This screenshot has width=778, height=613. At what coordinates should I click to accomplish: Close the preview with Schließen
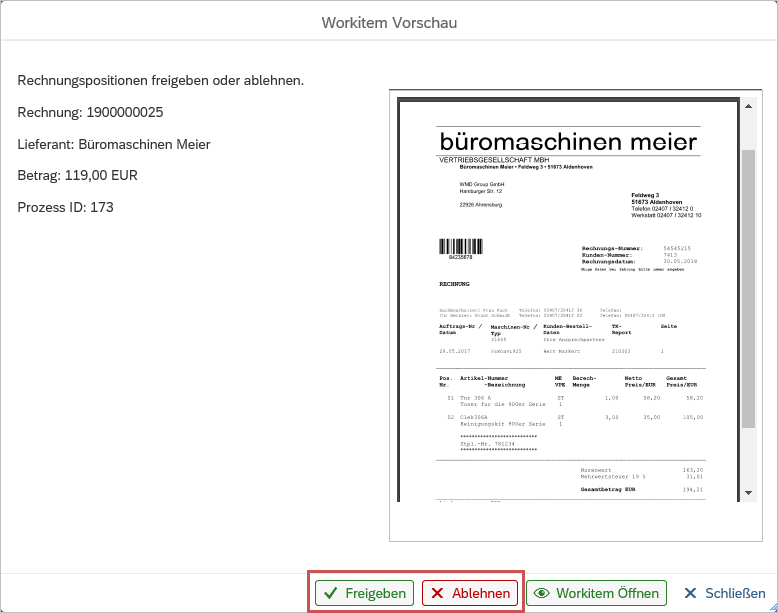click(x=724, y=593)
